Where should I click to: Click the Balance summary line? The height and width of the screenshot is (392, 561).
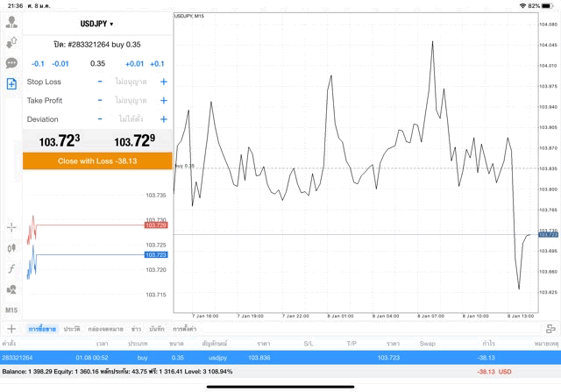[117, 372]
